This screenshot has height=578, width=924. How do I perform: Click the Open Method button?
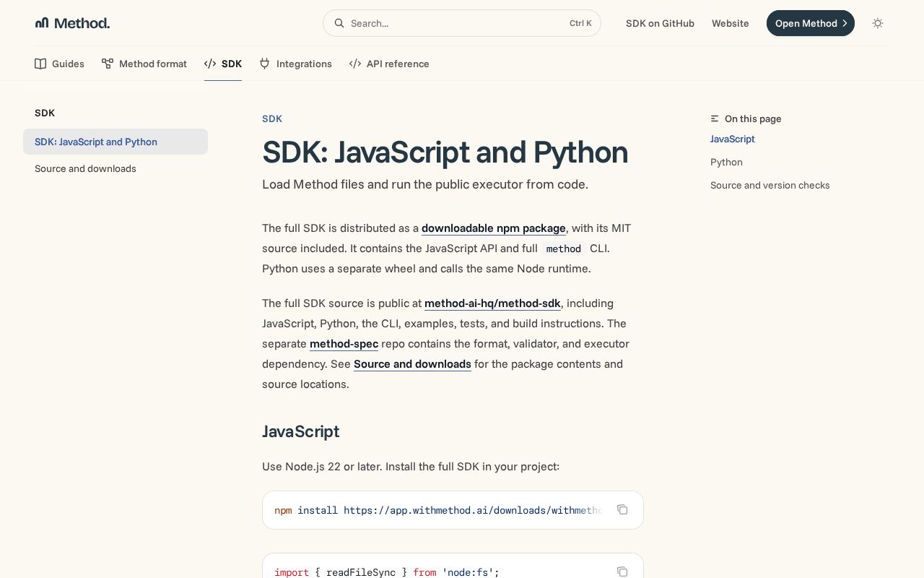pos(810,23)
